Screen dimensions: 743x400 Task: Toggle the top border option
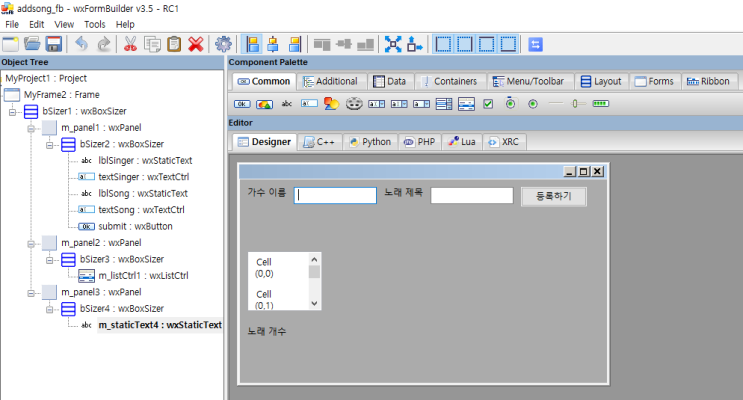487,44
